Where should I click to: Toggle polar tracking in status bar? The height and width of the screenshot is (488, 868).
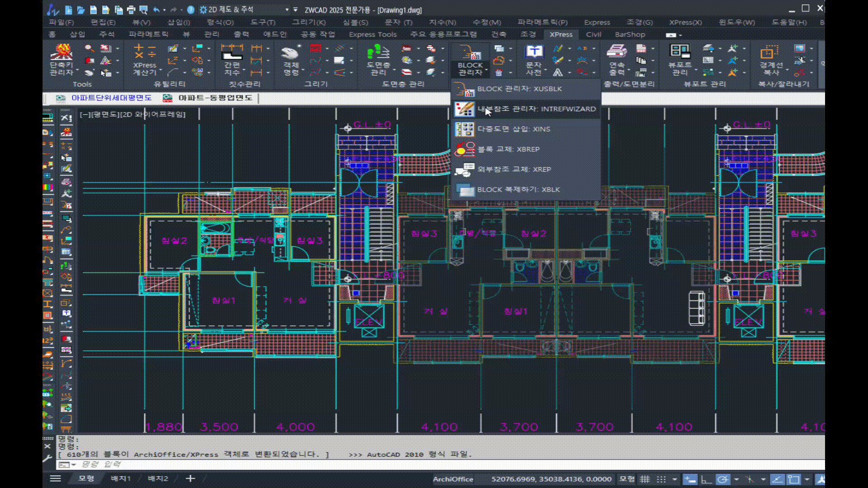(x=723, y=479)
